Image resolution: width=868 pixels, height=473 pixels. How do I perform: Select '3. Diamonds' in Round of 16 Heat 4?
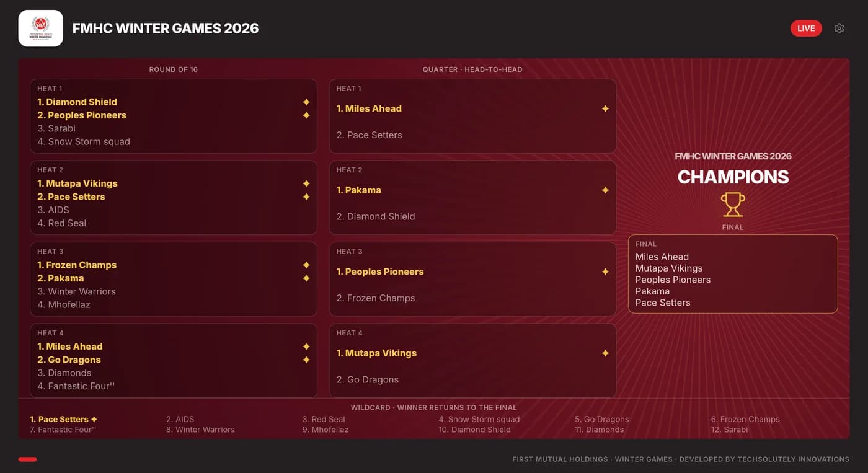64,373
